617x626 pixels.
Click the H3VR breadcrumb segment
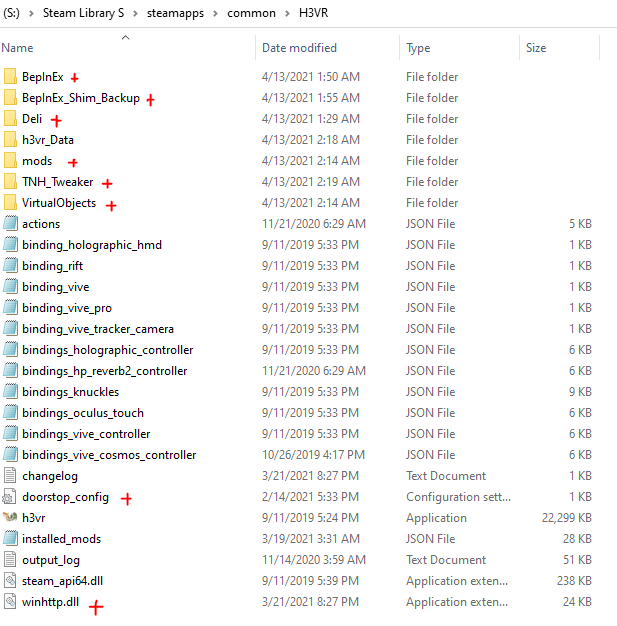point(313,13)
